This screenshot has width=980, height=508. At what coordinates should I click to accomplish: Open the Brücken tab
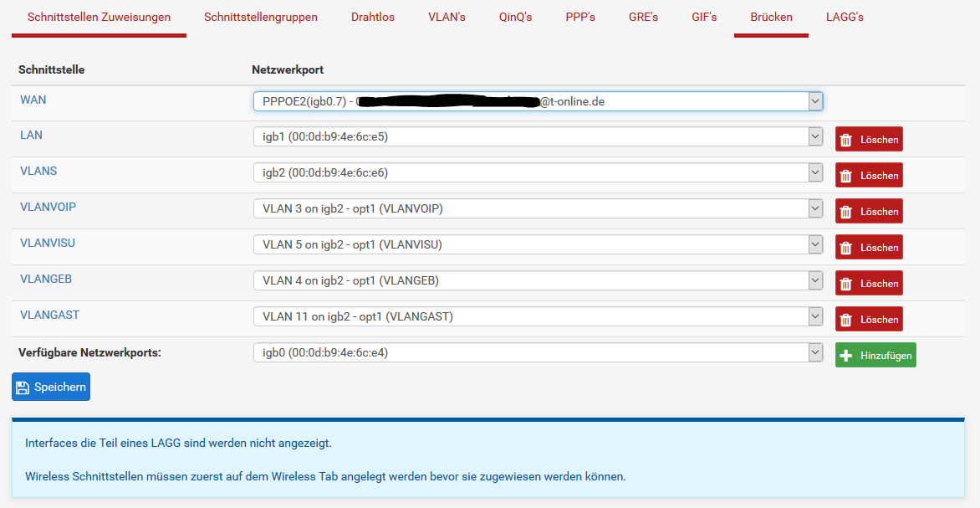tap(771, 17)
